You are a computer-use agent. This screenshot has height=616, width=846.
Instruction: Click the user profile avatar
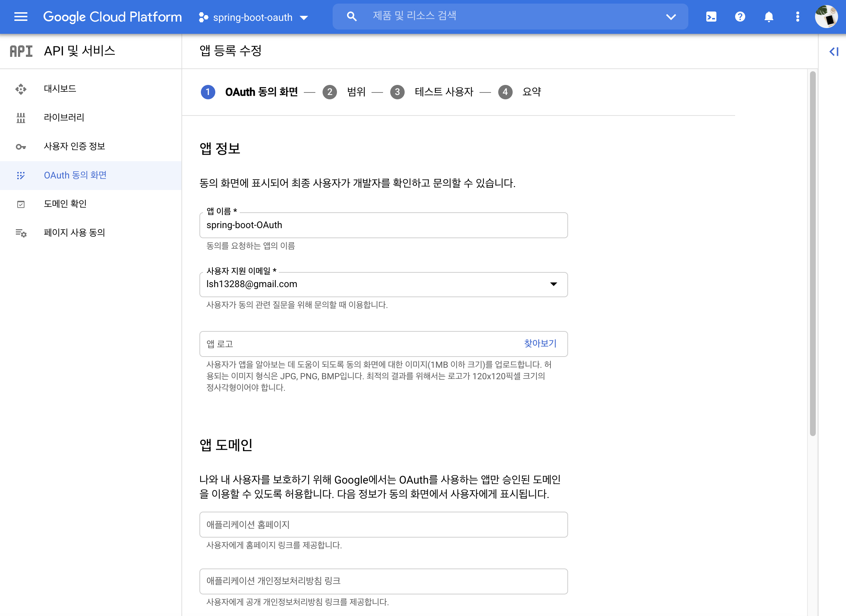point(826,17)
